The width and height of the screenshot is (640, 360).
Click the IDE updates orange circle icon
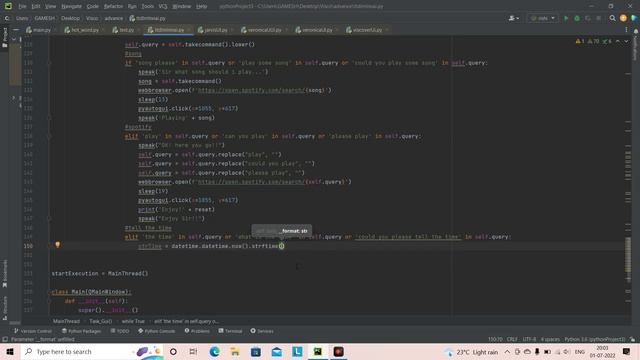[623, 18]
